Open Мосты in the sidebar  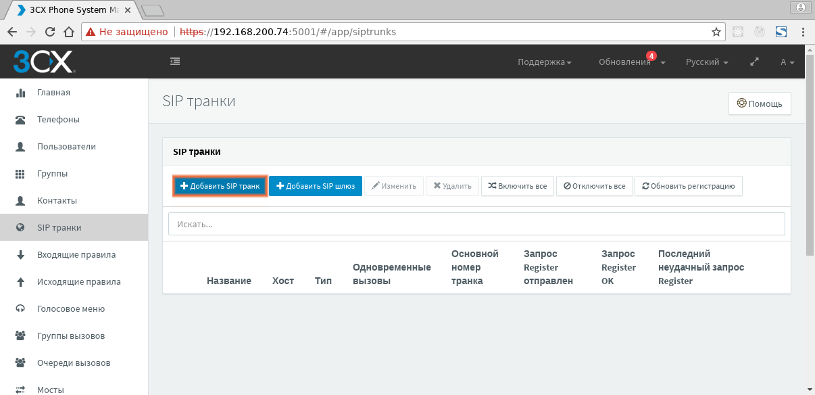click(74, 388)
